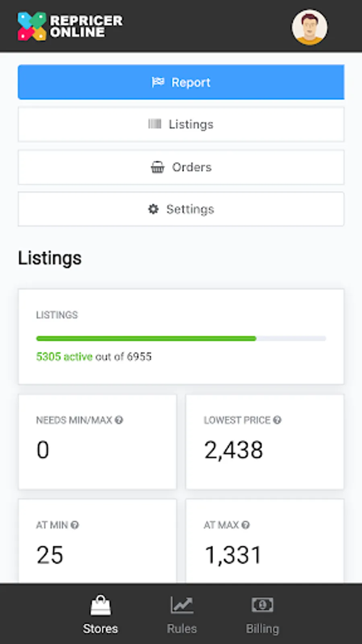Click the At Min help icon

coord(75,525)
